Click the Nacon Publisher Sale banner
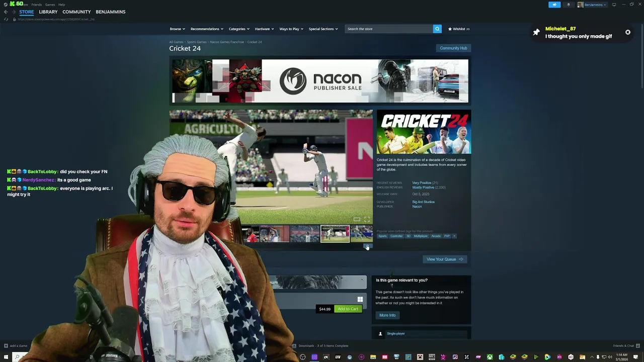Screen dimensions: 644x362 point(320,81)
